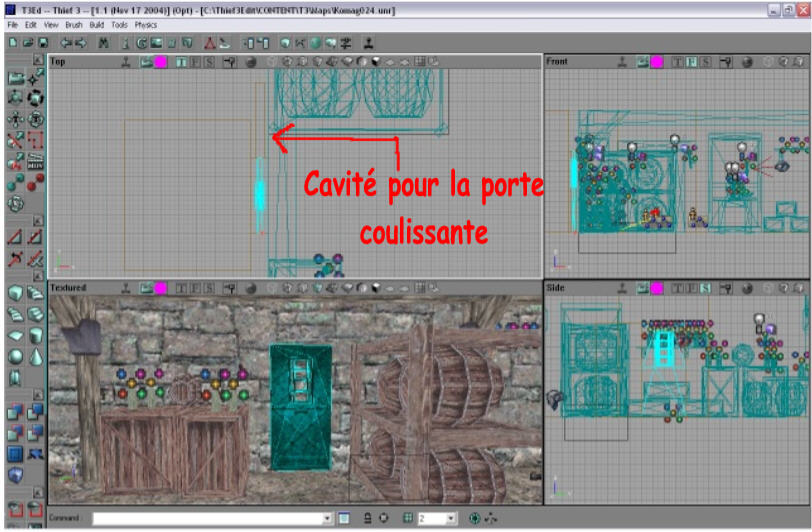Select the Actor rotate tool
The width and height of the screenshot is (812, 532).
[x=35, y=98]
